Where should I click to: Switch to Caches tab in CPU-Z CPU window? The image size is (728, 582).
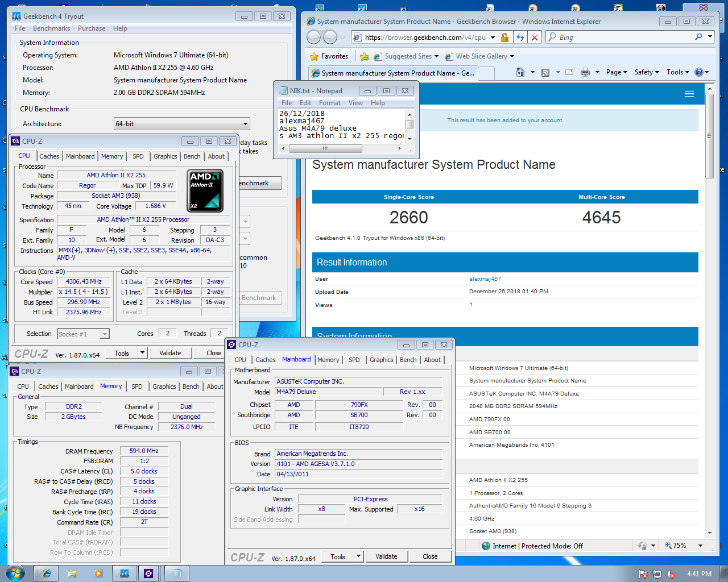[x=49, y=156]
